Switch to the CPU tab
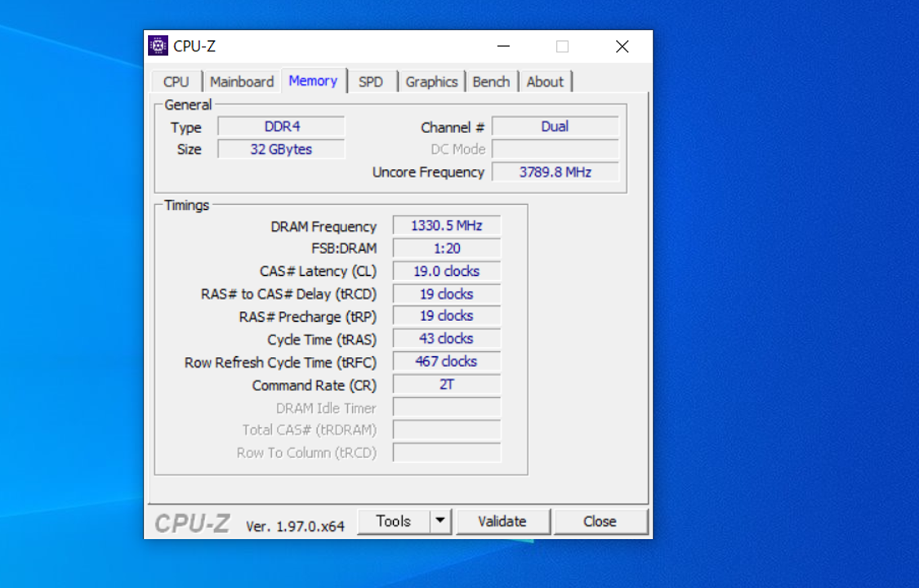This screenshot has height=588, width=919. pyautogui.click(x=176, y=82)
